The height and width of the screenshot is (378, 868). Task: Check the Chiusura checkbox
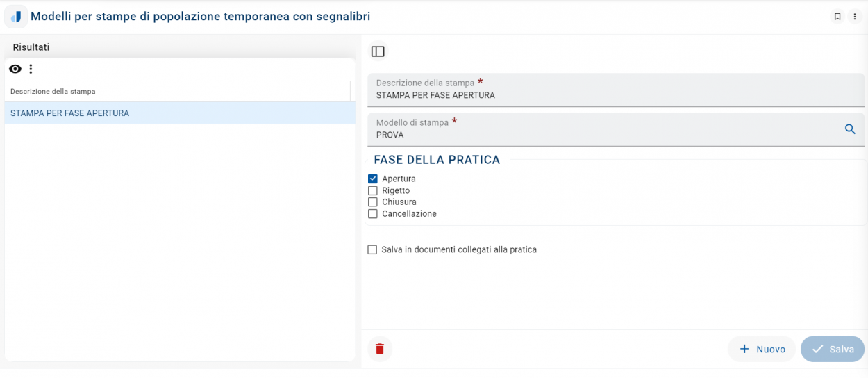point(373,202)
